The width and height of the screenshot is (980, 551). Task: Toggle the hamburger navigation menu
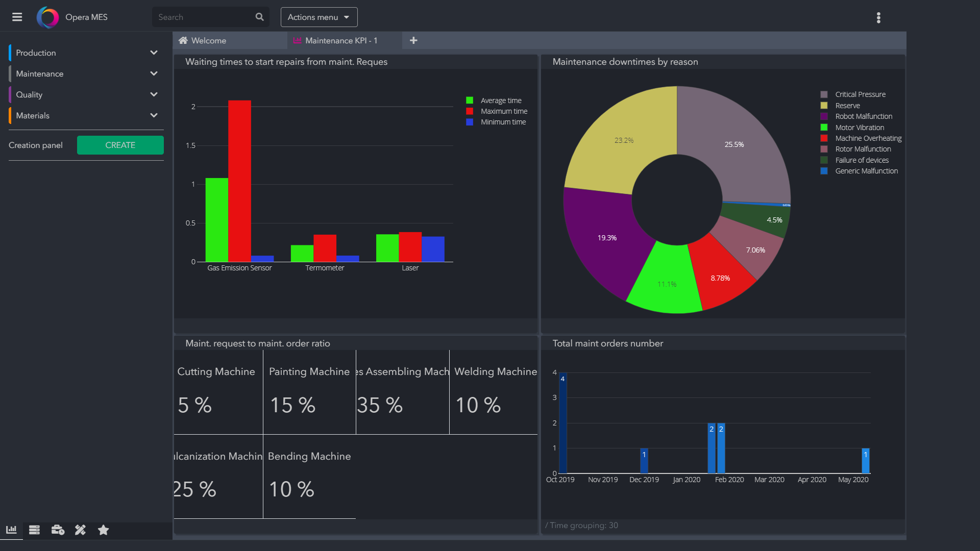[x=17, y=17]
